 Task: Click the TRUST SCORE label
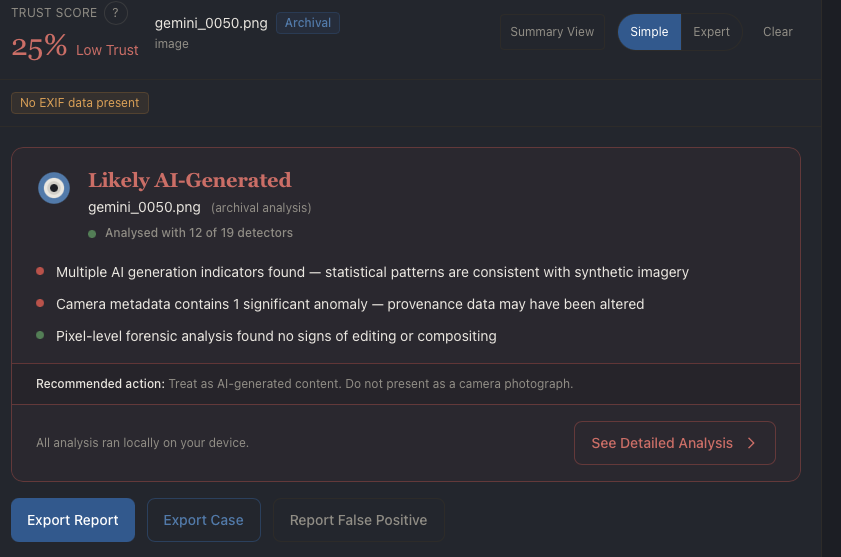click(54, 12)
